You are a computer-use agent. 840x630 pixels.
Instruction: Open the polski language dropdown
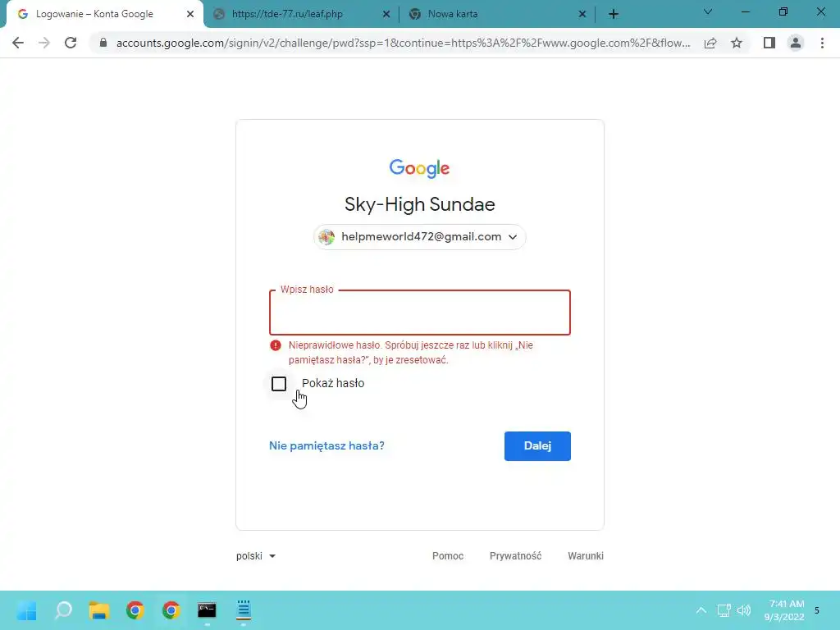tap(256, 556)
